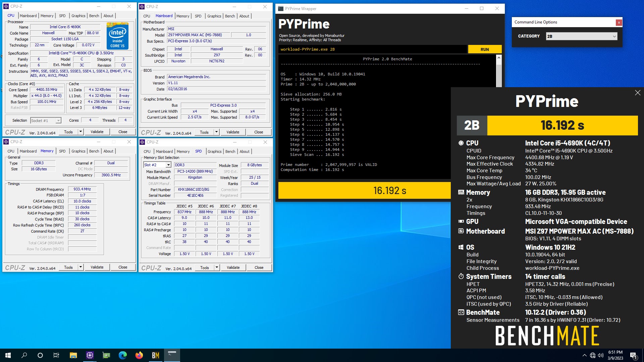
Task: Select CPU tab in the CPU-Z mainboard window
Action: [x=147, y=16]
